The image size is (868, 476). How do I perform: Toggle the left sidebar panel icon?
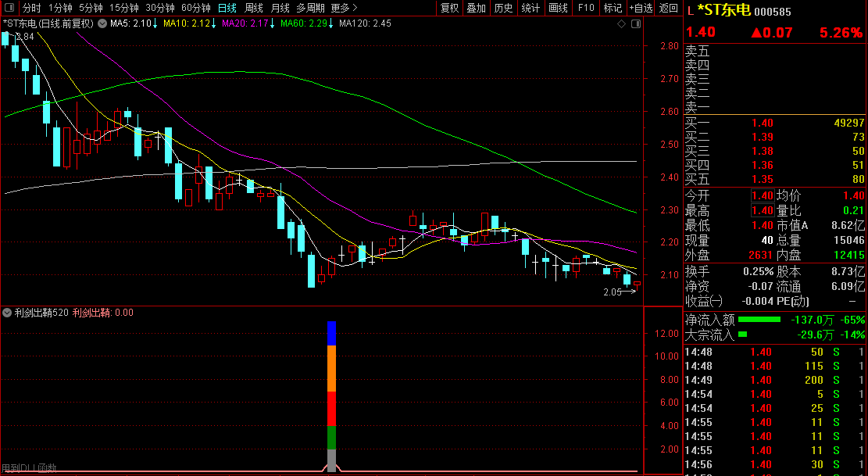(10, 8)
